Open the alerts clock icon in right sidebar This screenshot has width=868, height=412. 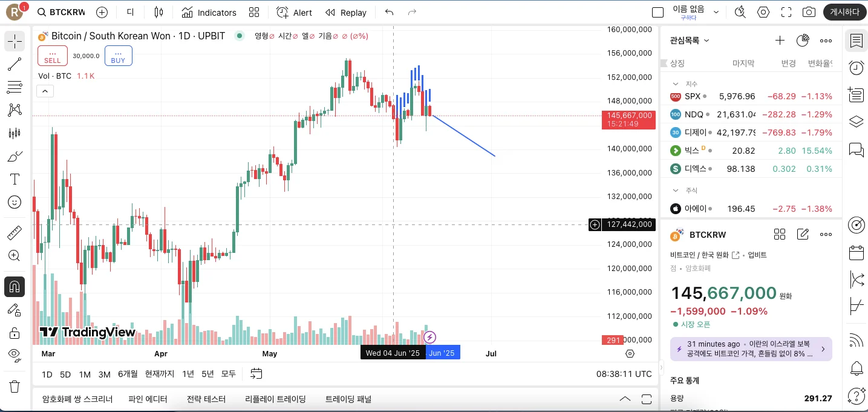tap(856, 68)
